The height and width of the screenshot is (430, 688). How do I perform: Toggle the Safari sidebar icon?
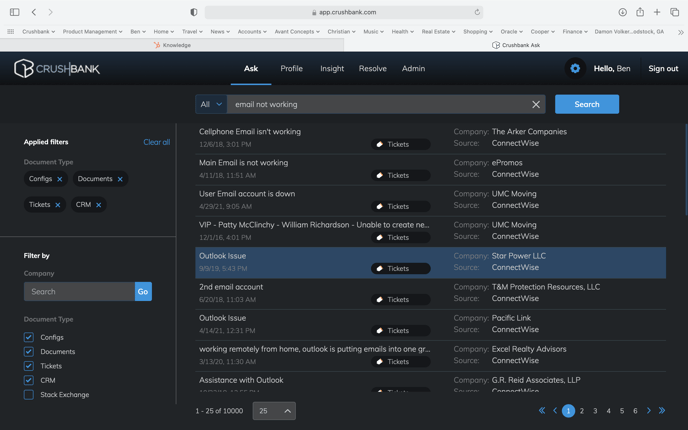click(x=14, y=12)
